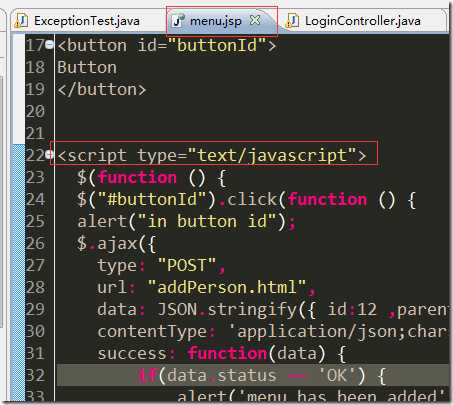
Task: Place cursor on 'Button' text at line 18
Action: tap(87, 67)
